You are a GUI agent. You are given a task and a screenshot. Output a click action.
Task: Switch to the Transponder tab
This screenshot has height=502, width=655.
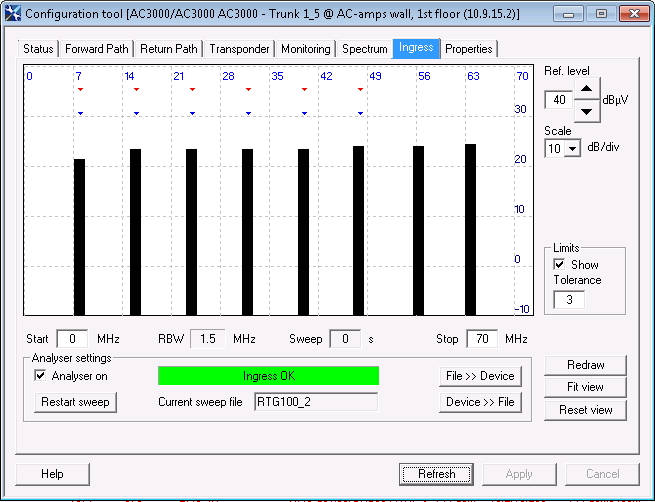(239, 49)
